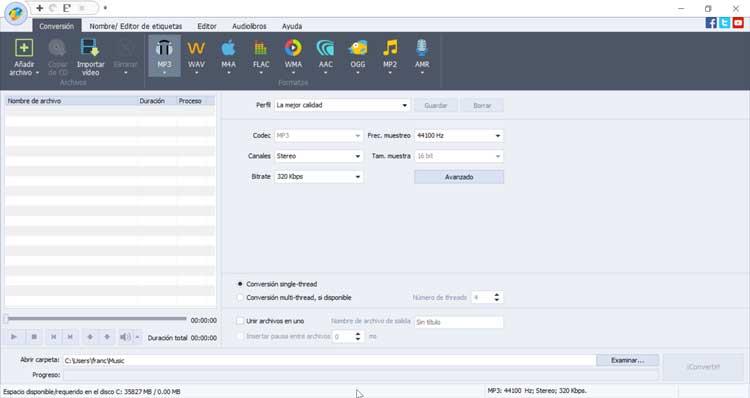
Task: Click the play button in the player
Action: coord(14,337)
